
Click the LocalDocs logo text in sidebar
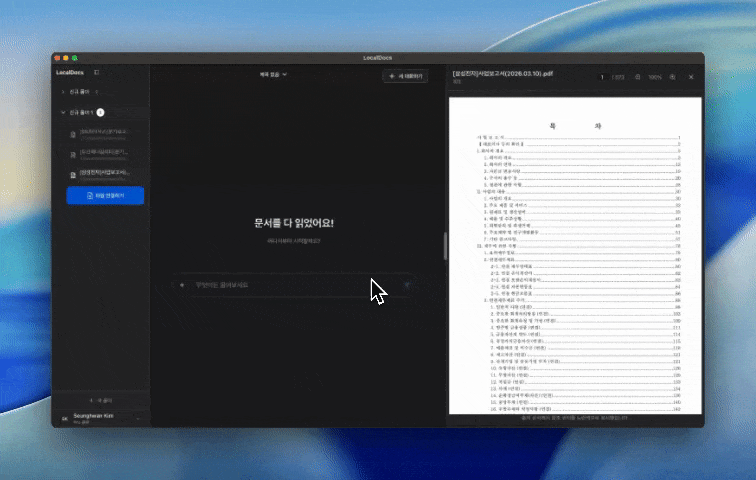[70, 72]
